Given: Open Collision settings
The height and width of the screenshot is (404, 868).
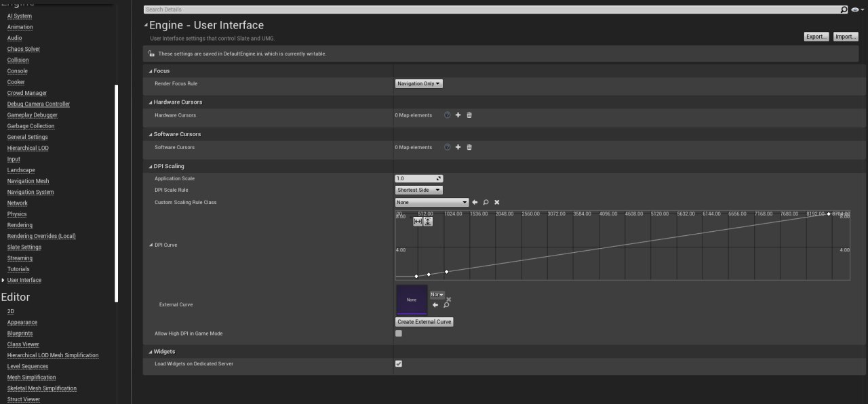Looking at the screenshot, I should pyautogui.click(x=18, y=60).
